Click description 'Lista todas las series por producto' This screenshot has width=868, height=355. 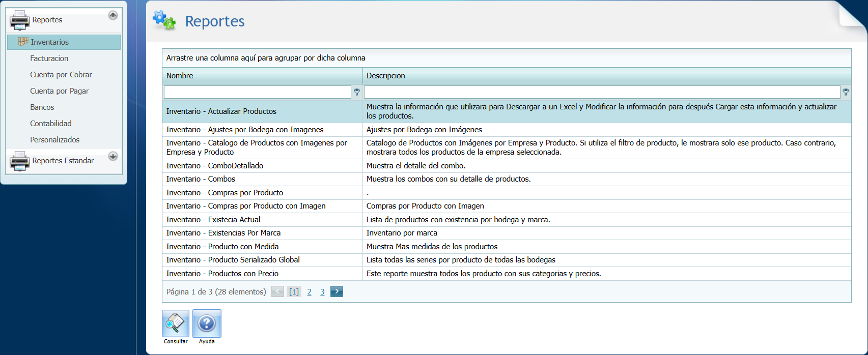pyautogui.click(x=461, y=260)
